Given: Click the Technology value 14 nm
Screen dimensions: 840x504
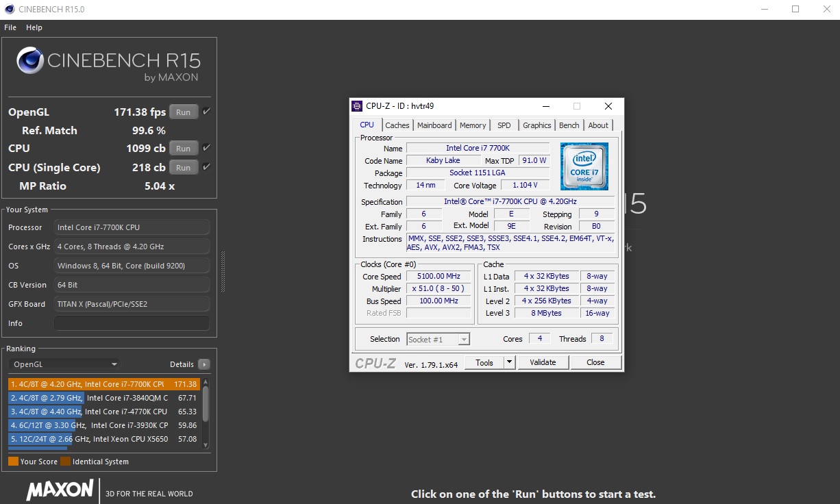Looking at the screenshot, I should [425, 186].
